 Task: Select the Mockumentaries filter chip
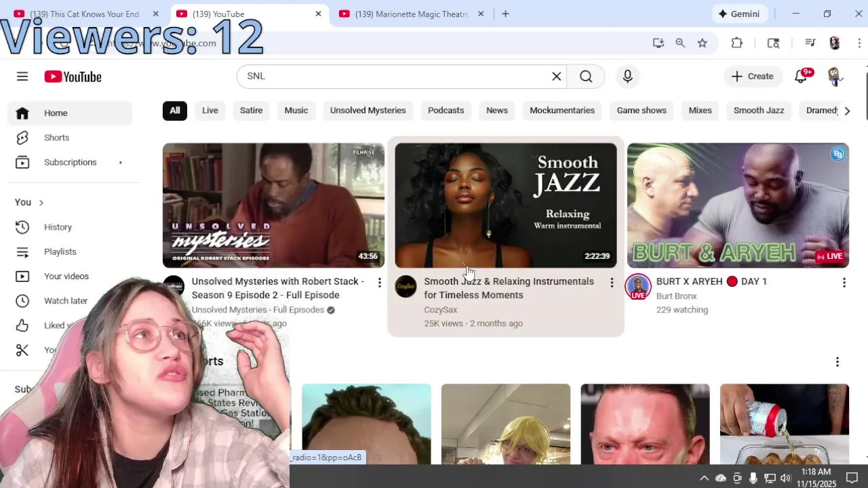coord(562,110)
